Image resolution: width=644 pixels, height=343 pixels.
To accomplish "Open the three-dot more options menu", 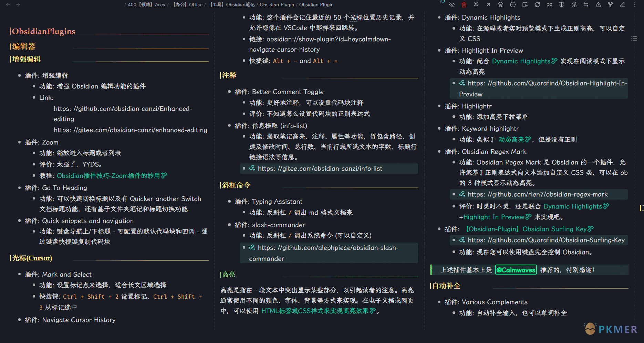I will pyautogui.click(x=635, y=5).
